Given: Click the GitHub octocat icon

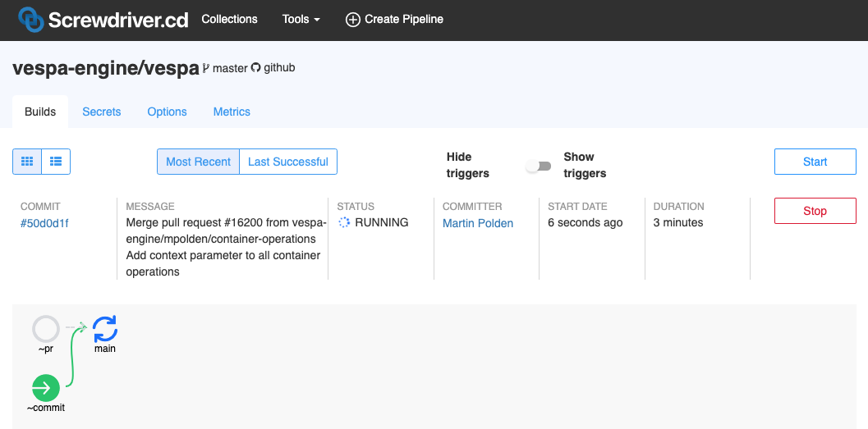Looking at the screenshot, I should [255, 68].
